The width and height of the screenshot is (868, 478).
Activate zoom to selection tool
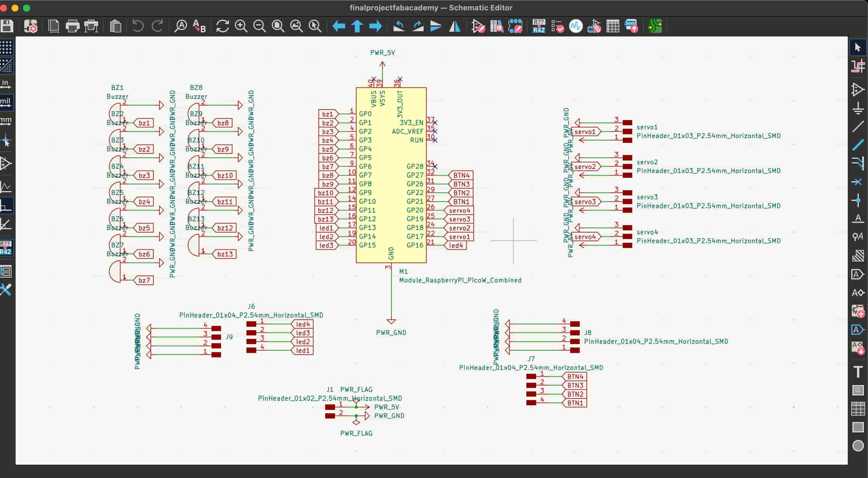click(315, 26)
